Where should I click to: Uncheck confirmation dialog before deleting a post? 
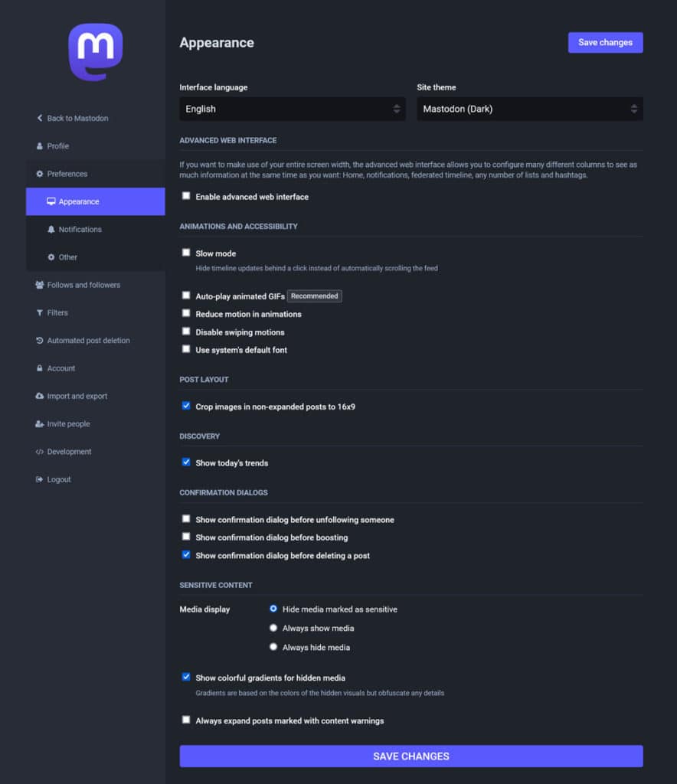186,555
